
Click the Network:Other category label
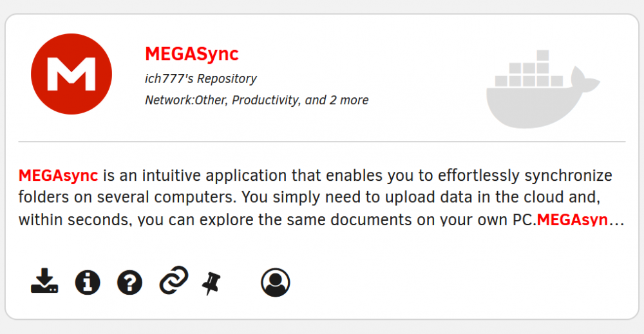pos(186,100)
